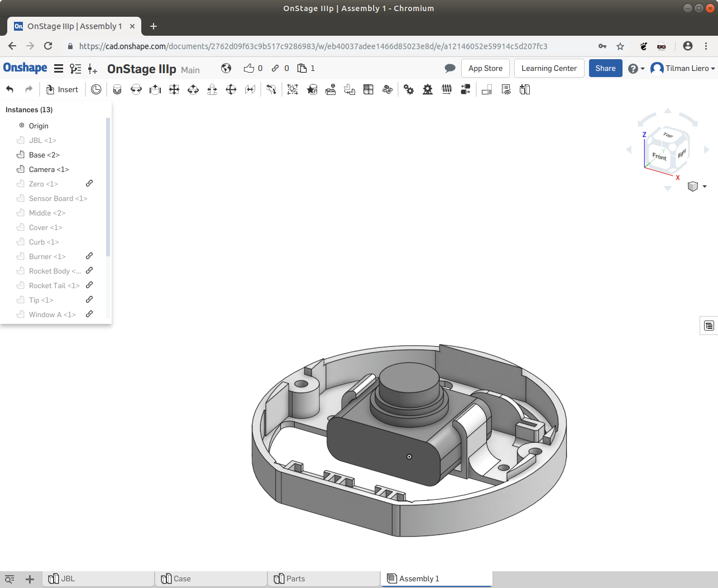Undo the last action in Onshape toolbar
The image size is (718, 588).
[9, 89]
